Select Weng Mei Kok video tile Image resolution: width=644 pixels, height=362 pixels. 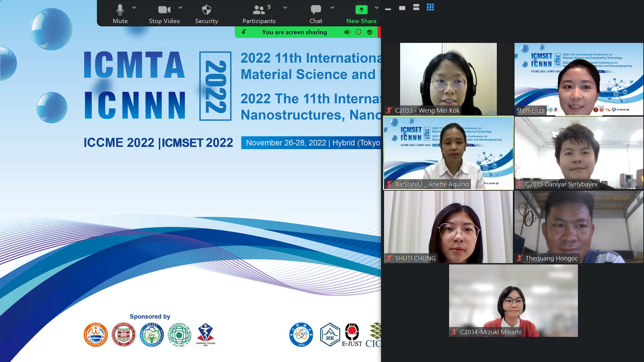(x=448, y=79)
